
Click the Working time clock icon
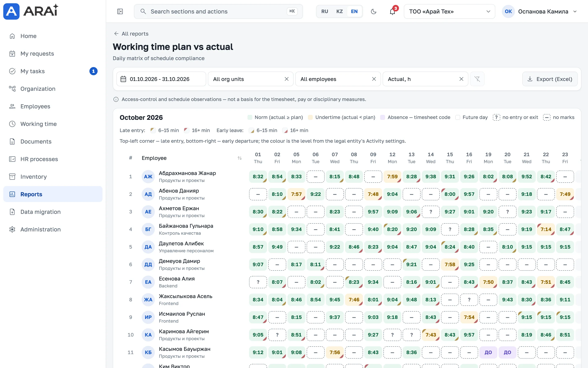(12, 124)
